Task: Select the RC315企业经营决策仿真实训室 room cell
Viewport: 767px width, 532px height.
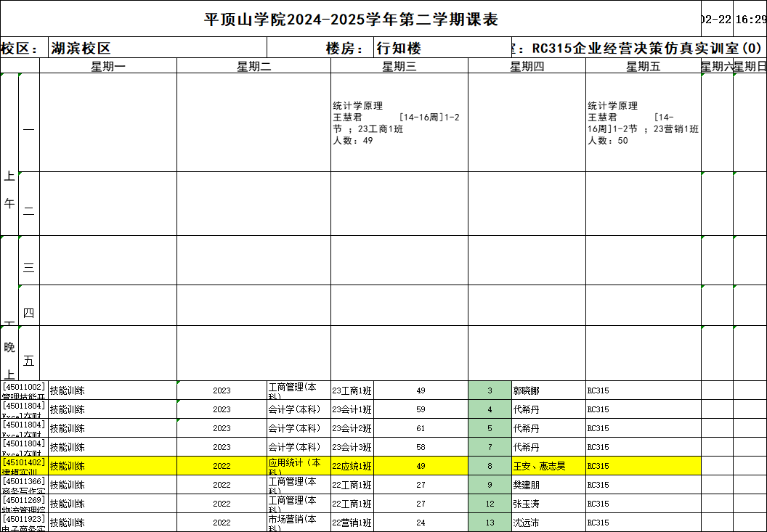Action: pos(639,48)
